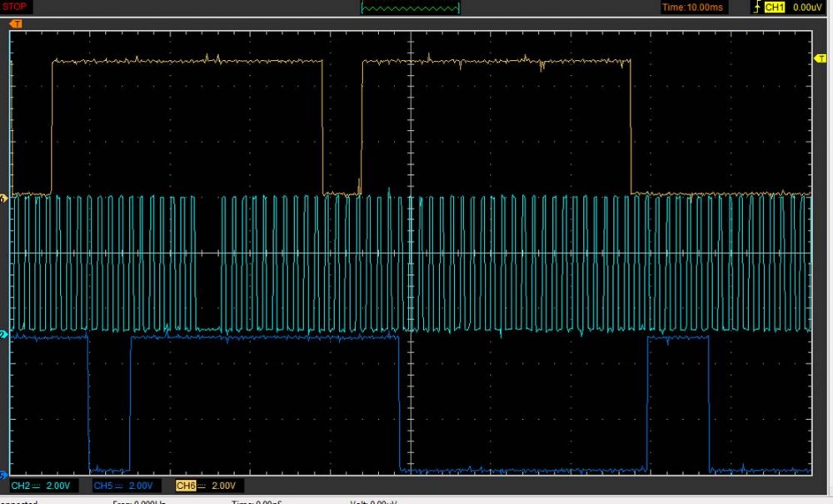
Task: Select the yellow channel 6 ground marker
Action: pos(4,198)
